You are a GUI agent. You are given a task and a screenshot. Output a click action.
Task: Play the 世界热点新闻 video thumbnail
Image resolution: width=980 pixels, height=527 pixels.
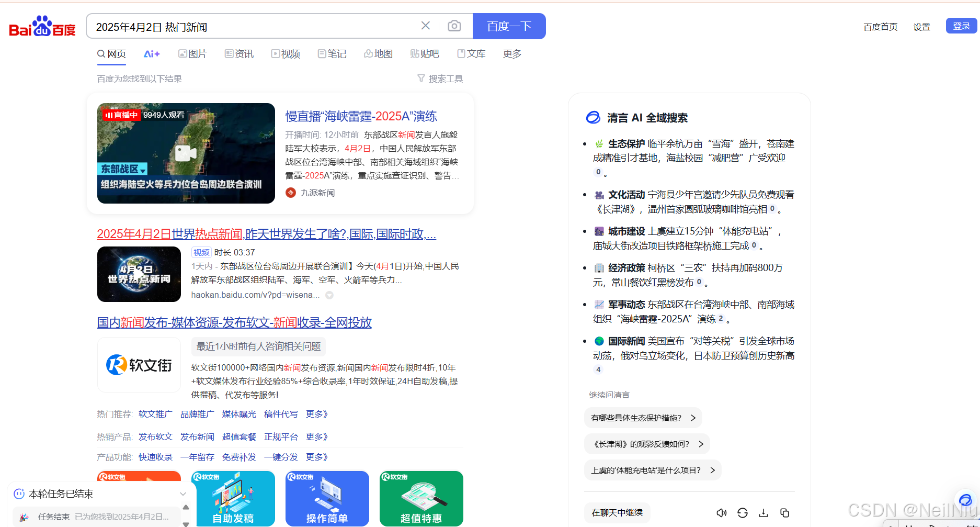pos(139,274)
